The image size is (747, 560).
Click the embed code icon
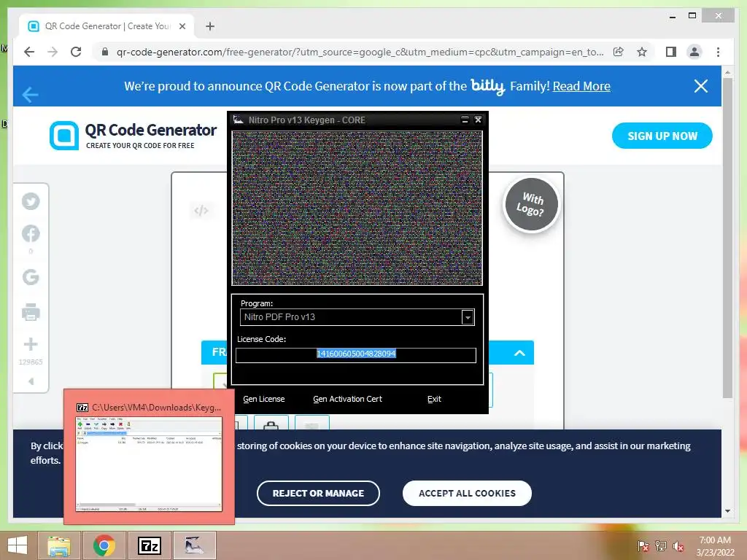point(201,210)
